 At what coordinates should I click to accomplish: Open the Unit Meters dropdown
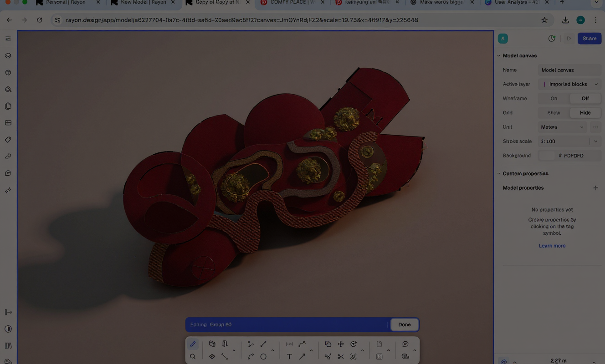(x=563, y=127)
